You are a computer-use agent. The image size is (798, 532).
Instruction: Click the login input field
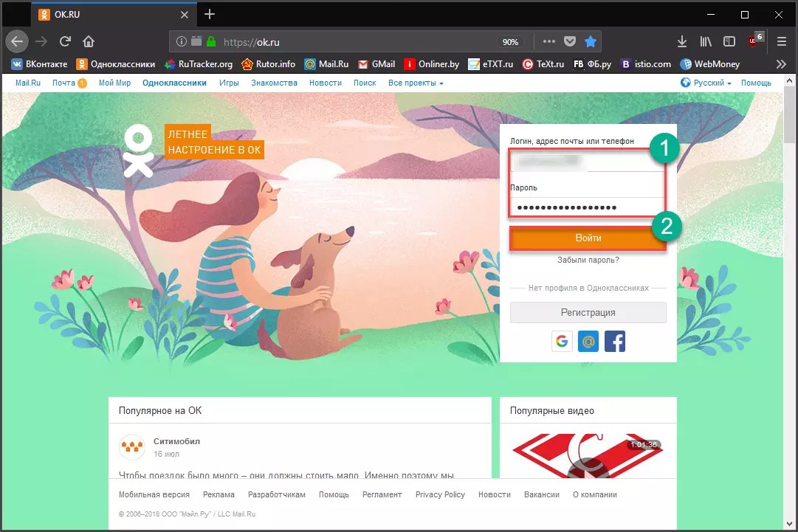pyautogui.click(x=587, y=162)
